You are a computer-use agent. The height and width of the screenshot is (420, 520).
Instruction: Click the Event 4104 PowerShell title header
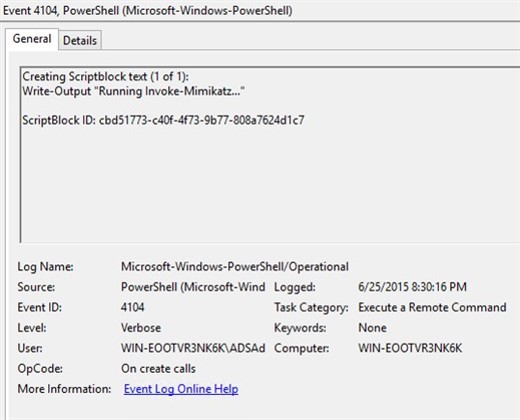coord(148,10)
